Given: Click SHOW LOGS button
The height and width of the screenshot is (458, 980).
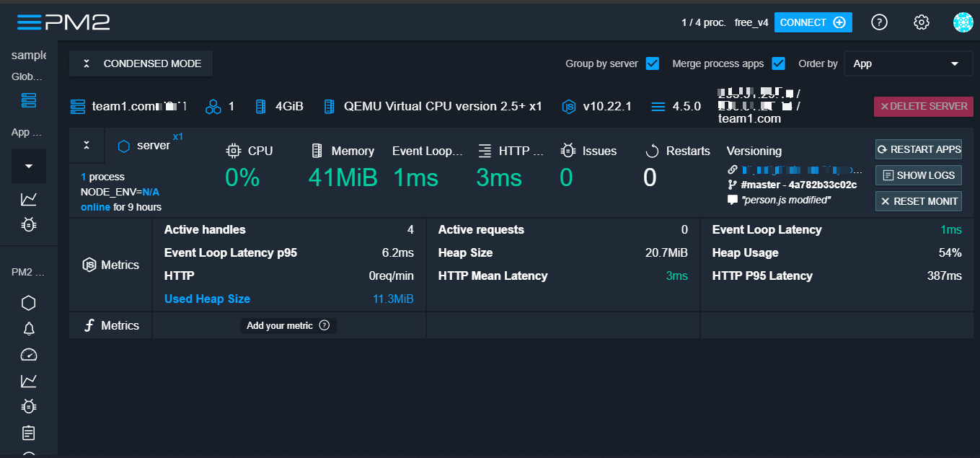Looking at the screenshot, I should (x=919, y=175).
